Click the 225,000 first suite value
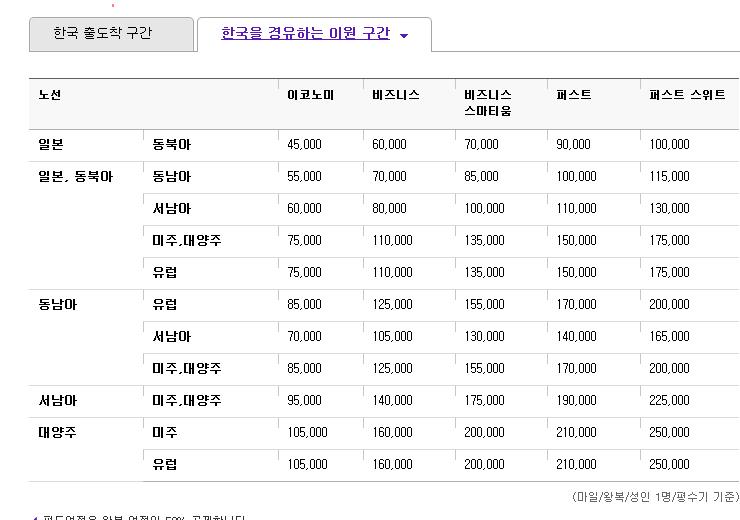The image size is (740, 520). (669, 400)
